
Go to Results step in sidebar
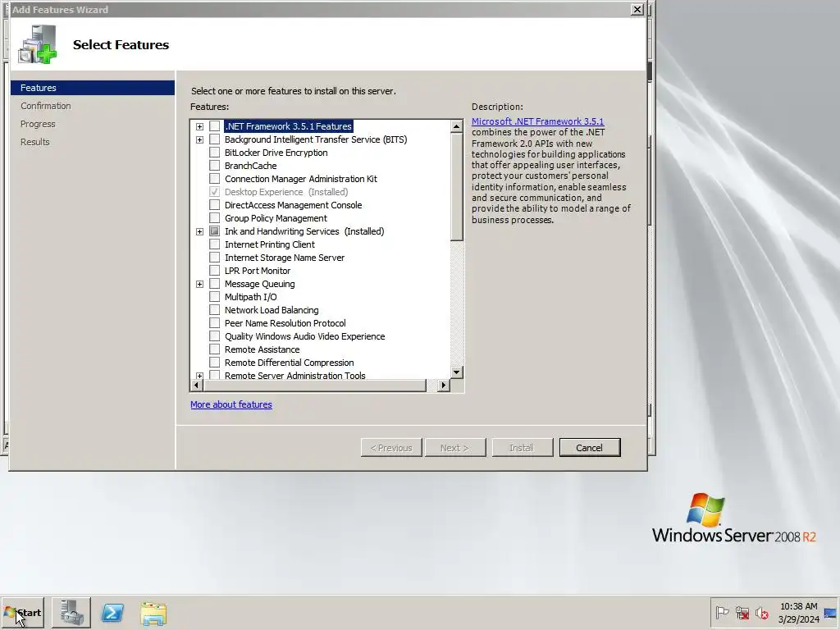pyautogui.click(x=34, y=142)
